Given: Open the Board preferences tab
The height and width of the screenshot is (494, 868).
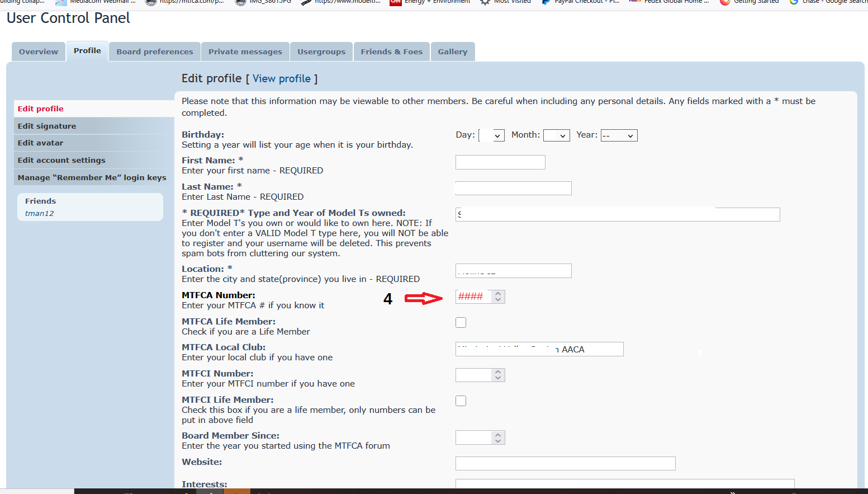Looking at the screenshot, I should click(x=155, y=51).
